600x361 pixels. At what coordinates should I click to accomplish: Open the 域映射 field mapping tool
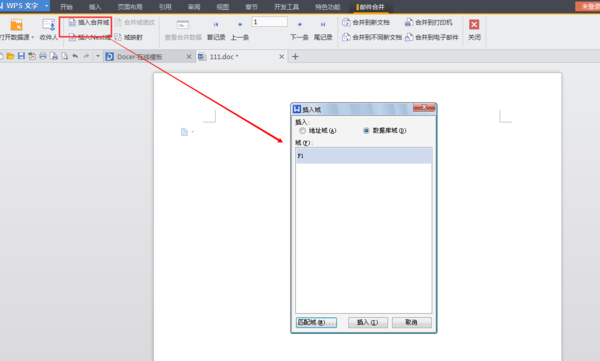click(x=129, y=37)
